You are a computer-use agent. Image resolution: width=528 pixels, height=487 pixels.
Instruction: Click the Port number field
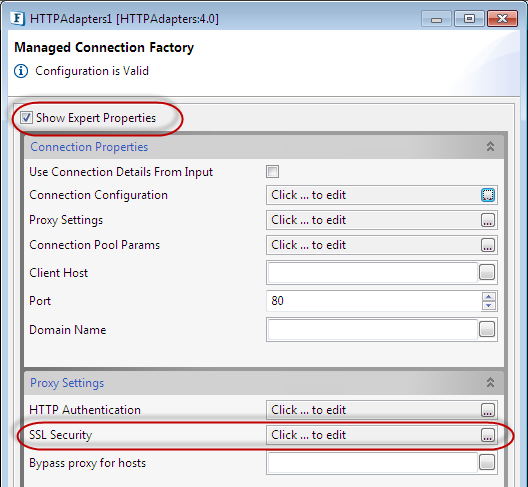(374, 301)
